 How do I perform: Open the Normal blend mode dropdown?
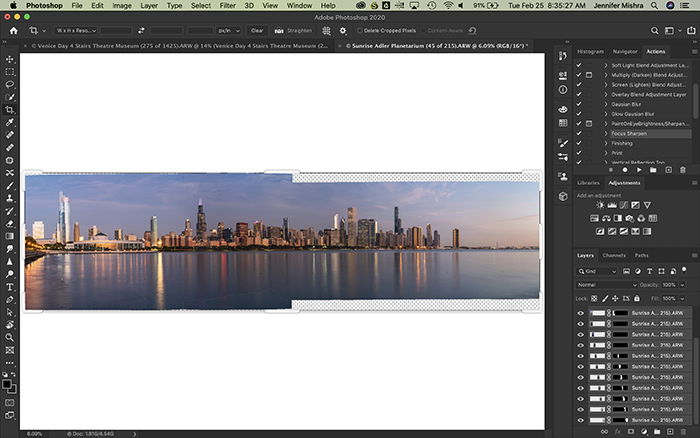click(606, 284)
